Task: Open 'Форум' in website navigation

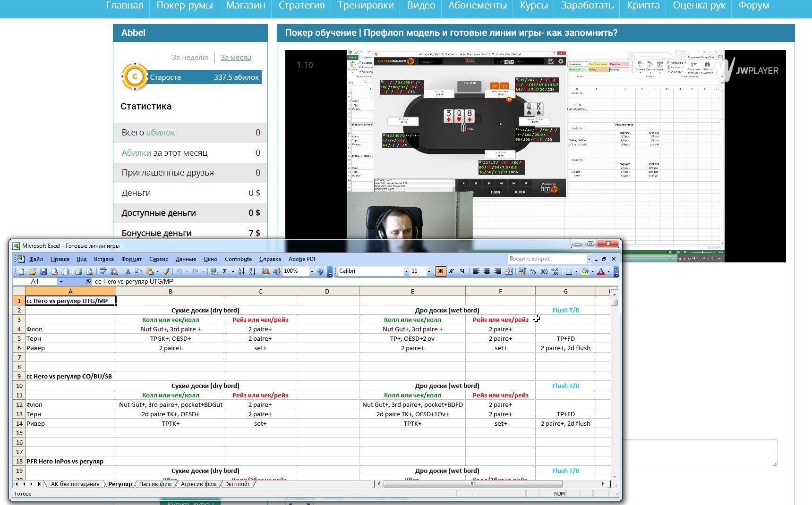Action: (x=753, y=6)
